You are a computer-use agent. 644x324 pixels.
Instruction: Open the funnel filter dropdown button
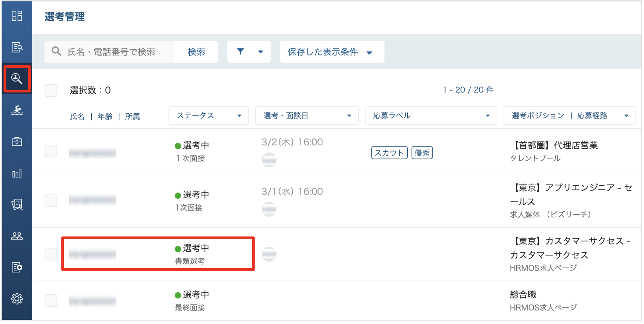(249, 52)
